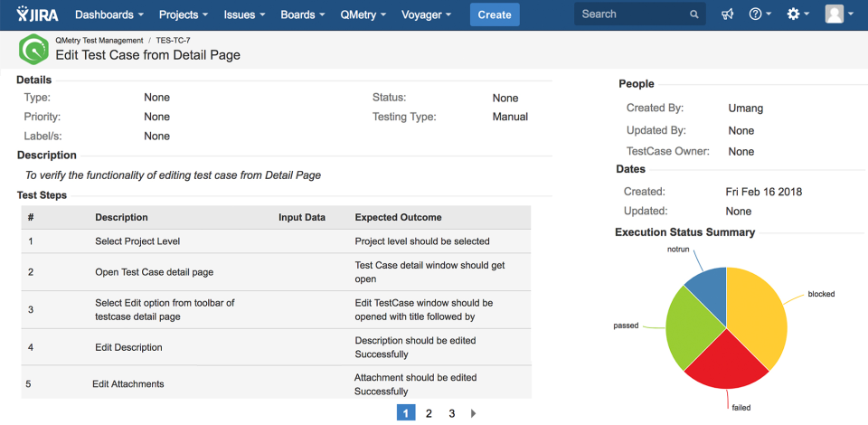This screenshot has height=425, width=868.
Task: Open the help question mark menu
Action: [759, 14]
